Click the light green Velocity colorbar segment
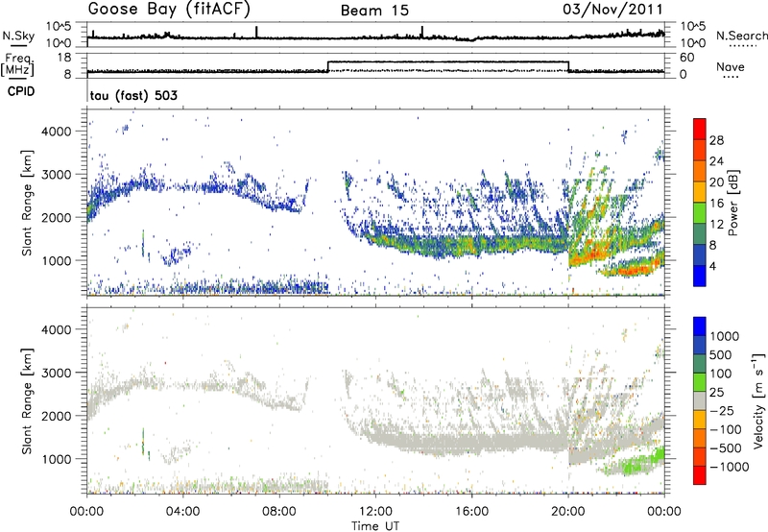Image resolution: width=768 pixels, height=532 pixels. point(700,382)
